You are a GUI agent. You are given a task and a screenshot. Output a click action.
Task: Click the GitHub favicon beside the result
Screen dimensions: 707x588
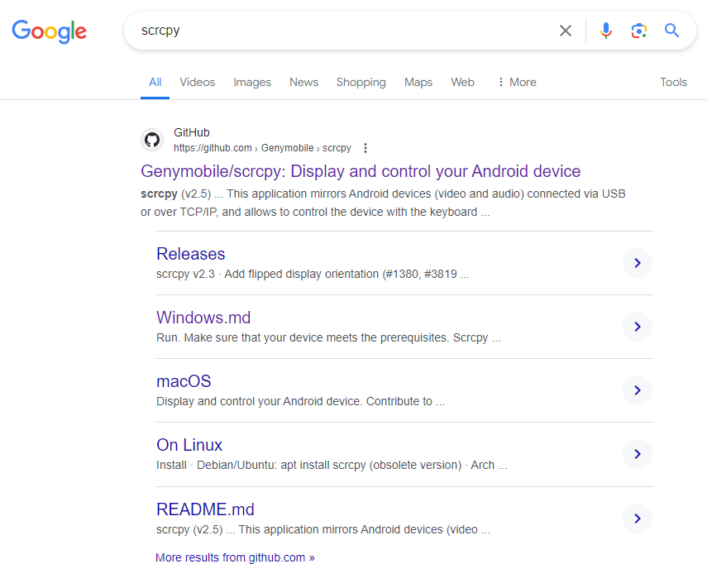pos(152,140)
